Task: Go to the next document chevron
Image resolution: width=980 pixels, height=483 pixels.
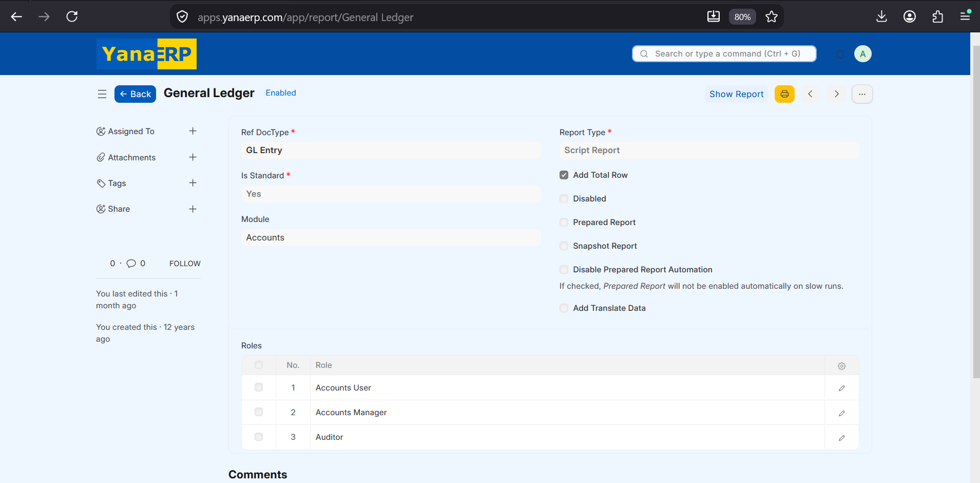Action: point(836,94)
